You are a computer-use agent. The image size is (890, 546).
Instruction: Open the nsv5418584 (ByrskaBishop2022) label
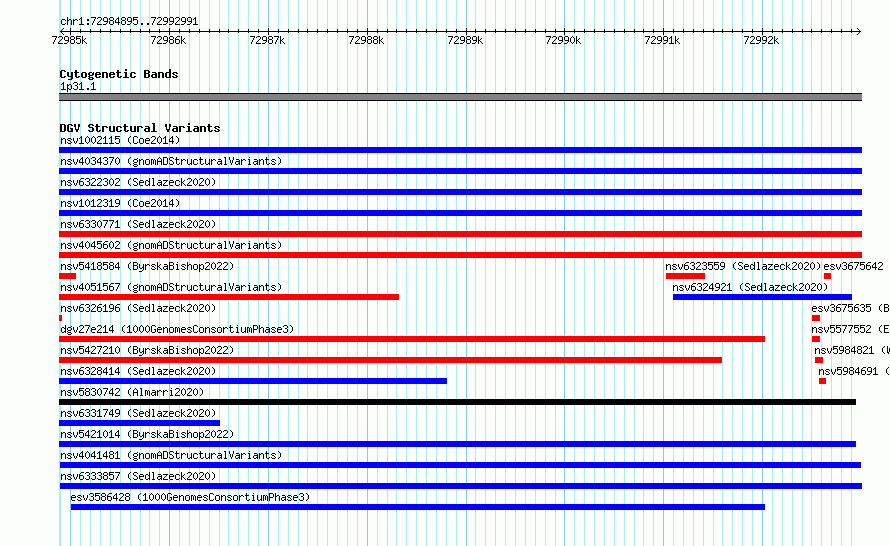click(147, 266)
